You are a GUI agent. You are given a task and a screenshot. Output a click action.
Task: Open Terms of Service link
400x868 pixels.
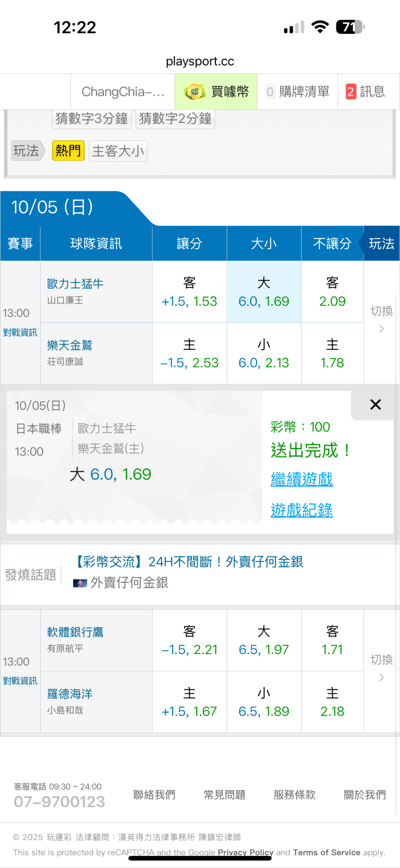pyautogui.click(x=327, y=852)
